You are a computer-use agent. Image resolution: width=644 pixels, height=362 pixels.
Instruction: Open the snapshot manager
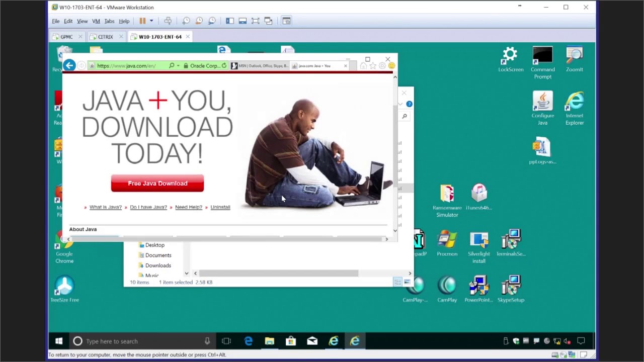[x=212, y=21]
